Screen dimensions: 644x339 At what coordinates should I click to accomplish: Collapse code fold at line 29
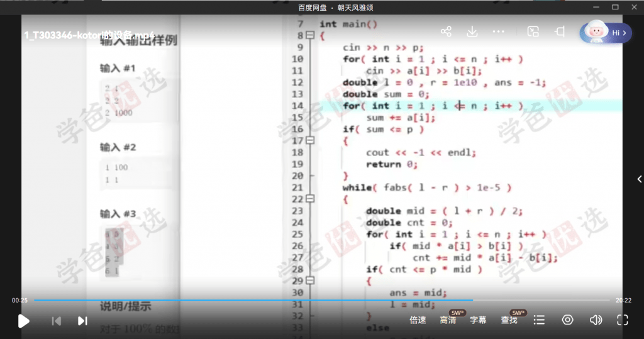point(310,281)
